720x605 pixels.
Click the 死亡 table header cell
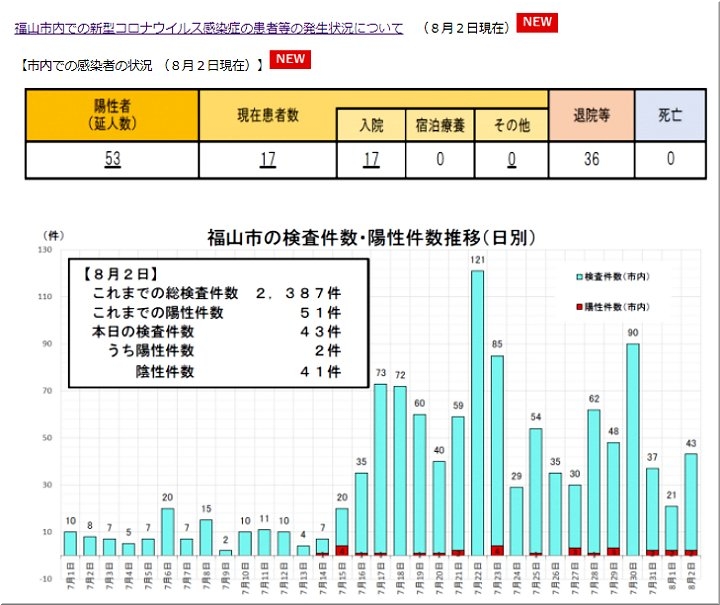(x=671, y=115)
